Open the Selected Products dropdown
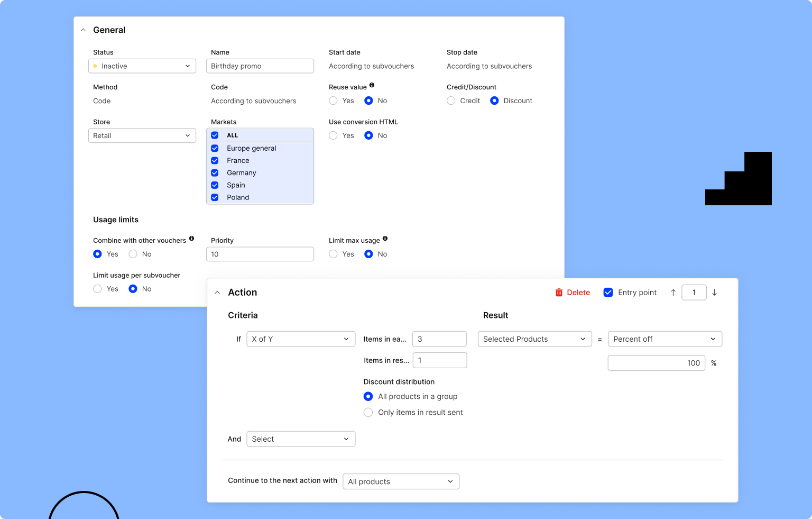The height and width of the screenshot is (519, 812). (534, 339)
